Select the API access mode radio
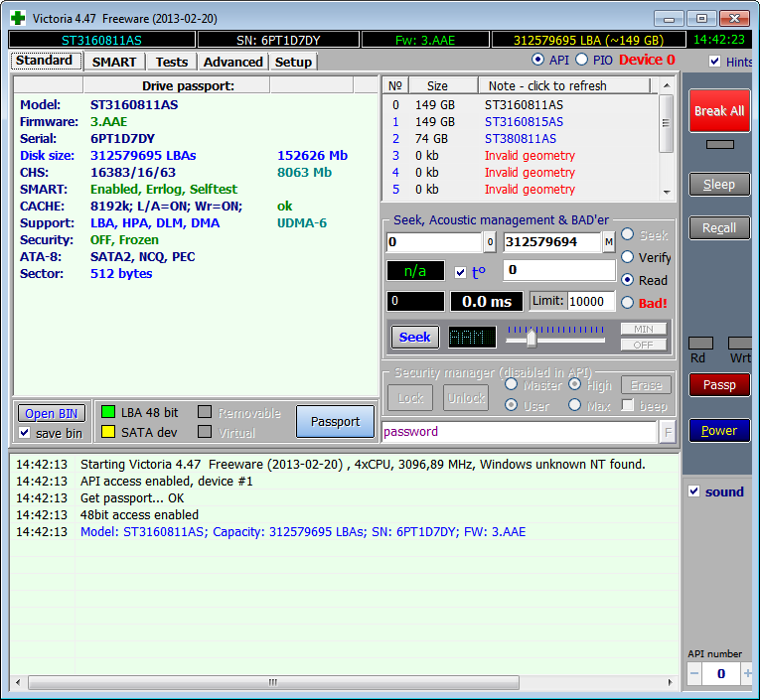760x700 pixels. [x=537, y=60]
